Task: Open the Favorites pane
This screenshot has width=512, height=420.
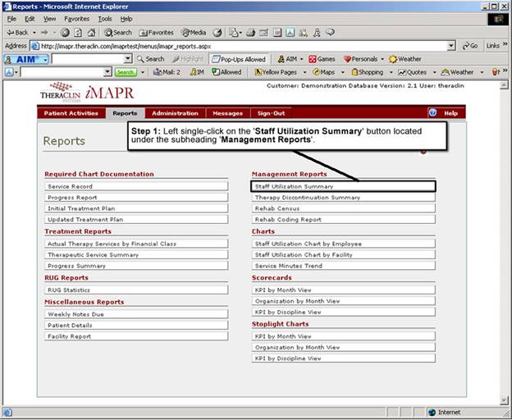Action: pyautogui.click(x=156, y=32)
